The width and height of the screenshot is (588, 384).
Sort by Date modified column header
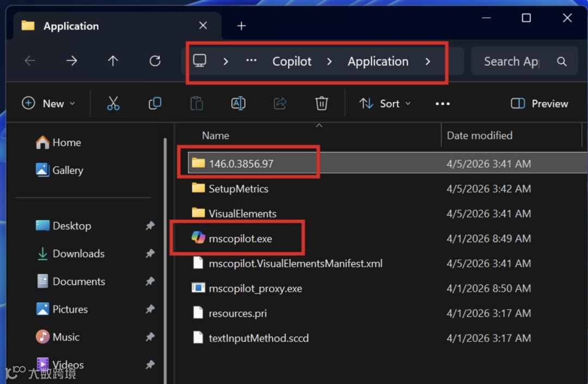479,136
